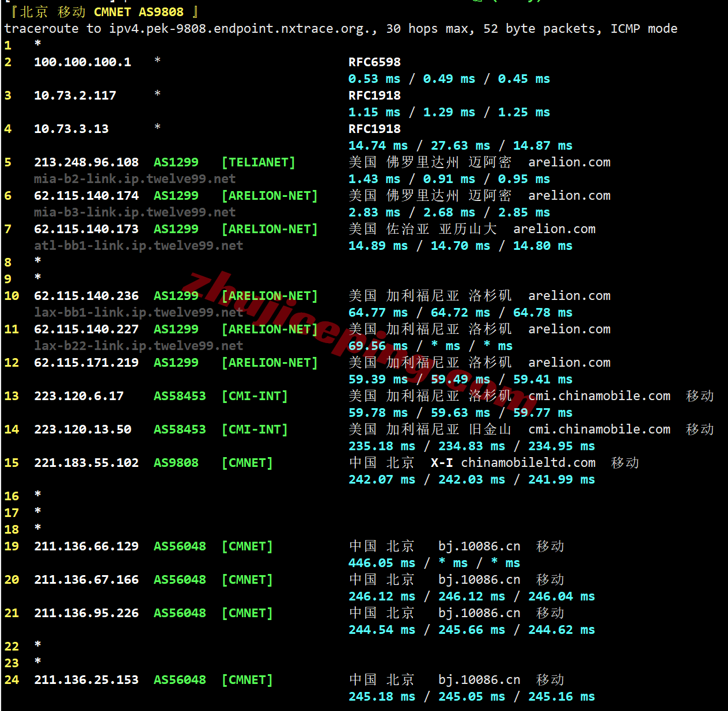Select the IP 62.115.140.174
Viewport: 728px width, 711px height.
[x=86, y=196]
